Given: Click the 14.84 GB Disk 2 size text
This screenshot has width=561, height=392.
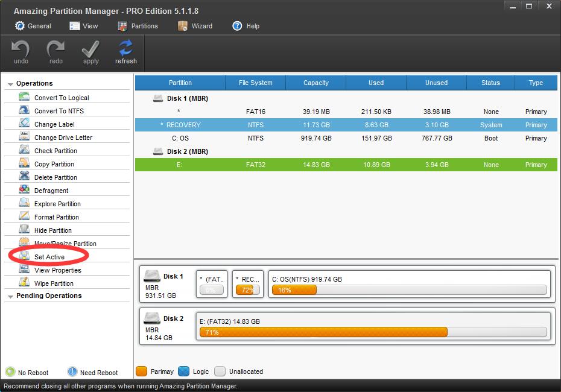Looking at the screenshot, I should pyautogui.click(x=159, y=338).
